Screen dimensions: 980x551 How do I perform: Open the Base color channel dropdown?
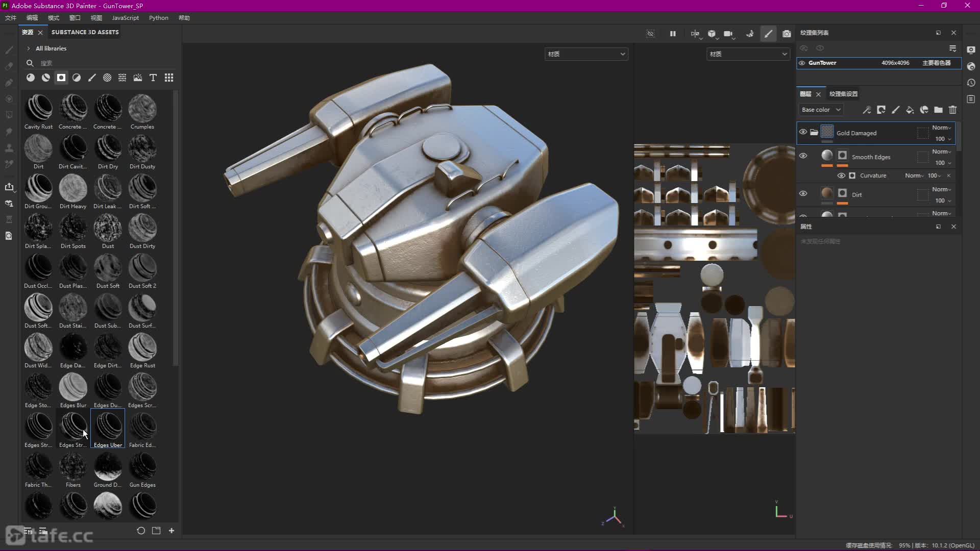click(820, 110)
